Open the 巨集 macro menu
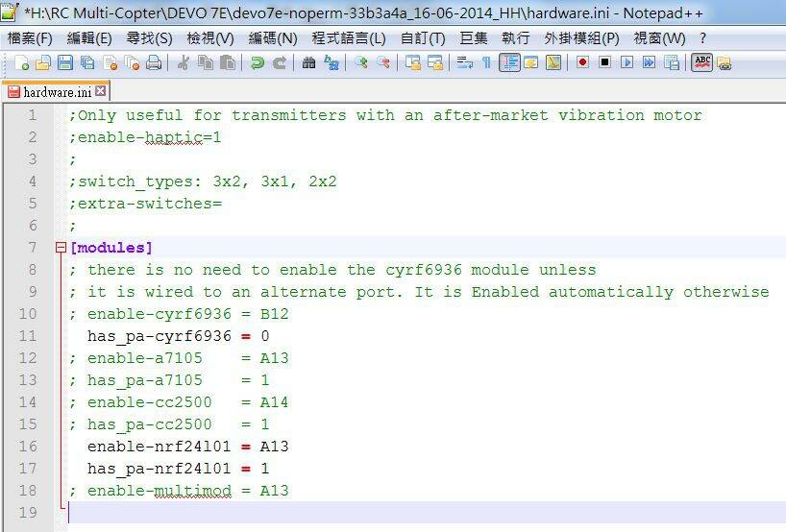The height and width of the screenshot is (532, 786). click(x=474, y=38)
